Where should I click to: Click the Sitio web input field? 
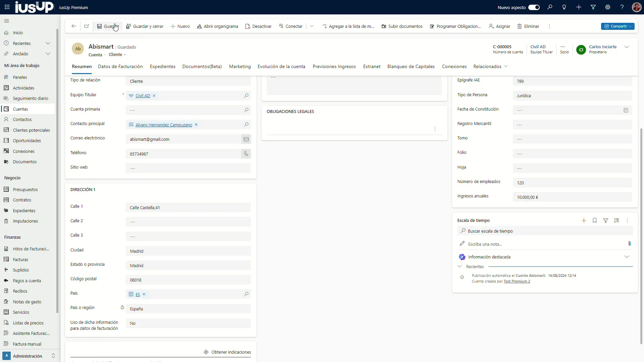click(x=188, y=168)
